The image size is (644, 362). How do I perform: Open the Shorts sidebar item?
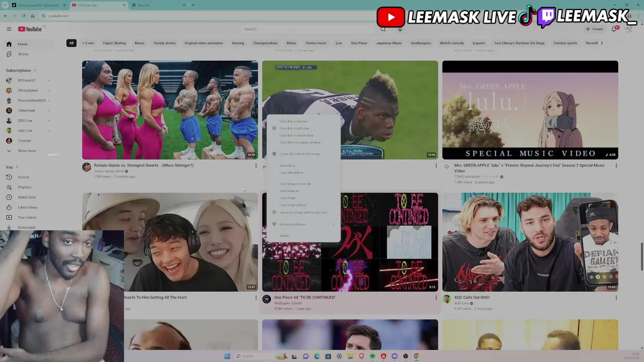click(x=23, y=54)
